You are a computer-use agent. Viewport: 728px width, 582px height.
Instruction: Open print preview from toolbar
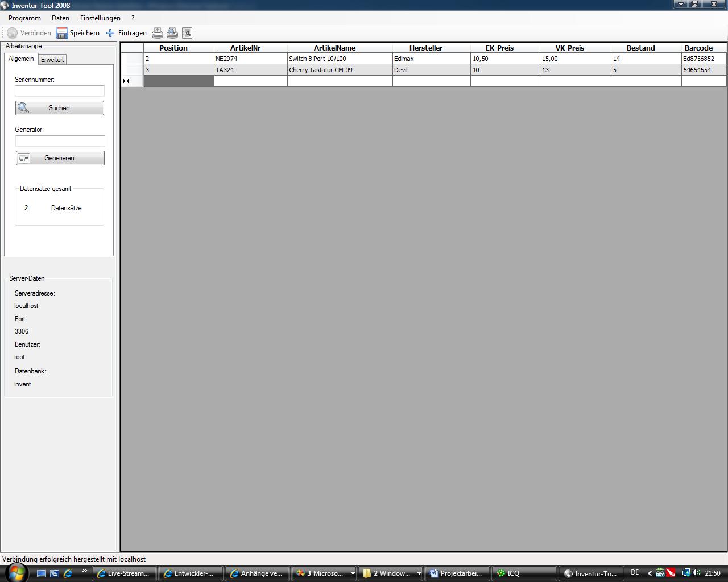point(172,33)
